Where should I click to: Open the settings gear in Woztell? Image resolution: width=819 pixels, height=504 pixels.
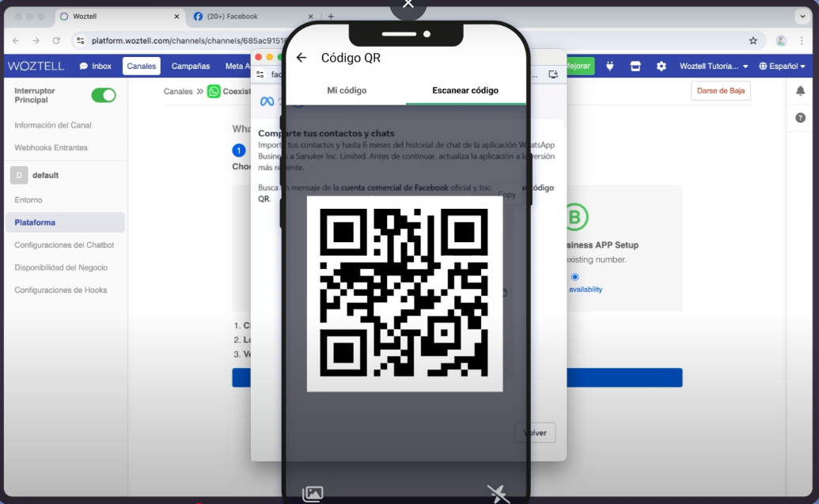[662, 66]
